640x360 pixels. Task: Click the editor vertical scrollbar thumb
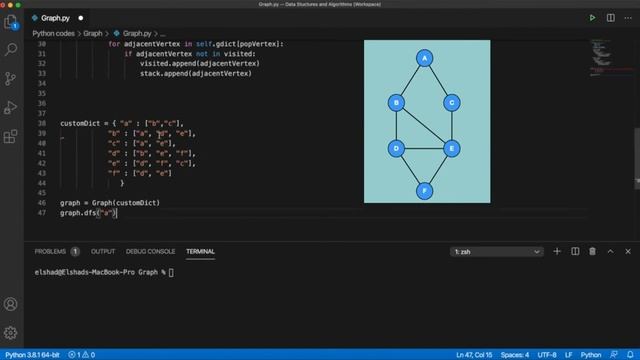coord(637,158)
